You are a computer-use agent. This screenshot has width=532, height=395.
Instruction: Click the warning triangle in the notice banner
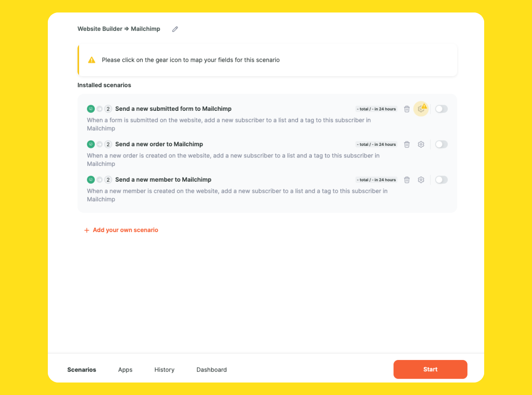tap(92, 60)
